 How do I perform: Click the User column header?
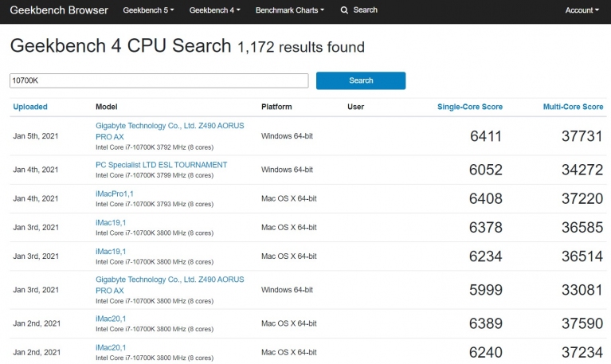point(355,107)
